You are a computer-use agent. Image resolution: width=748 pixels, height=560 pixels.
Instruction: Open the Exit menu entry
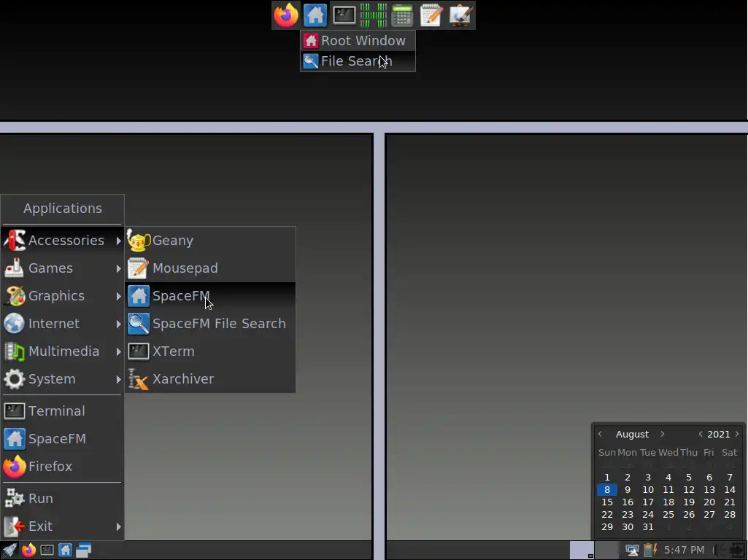(62, 526)
